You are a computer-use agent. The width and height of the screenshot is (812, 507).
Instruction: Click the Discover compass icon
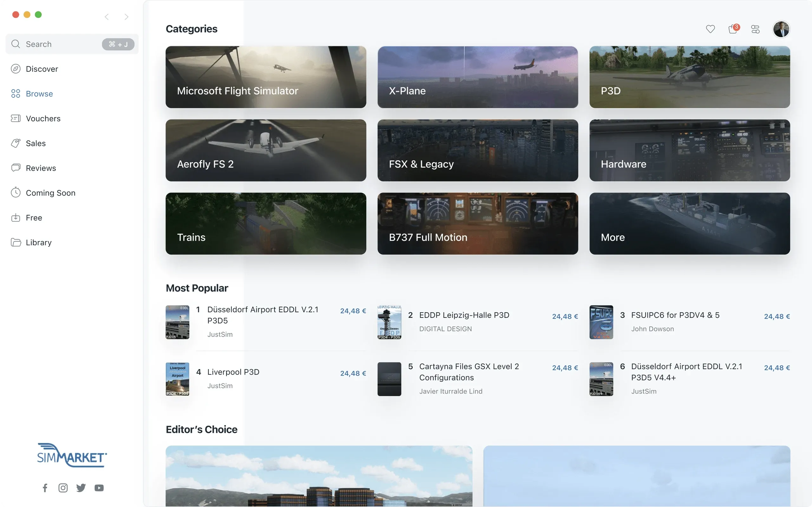coord(16,69)
